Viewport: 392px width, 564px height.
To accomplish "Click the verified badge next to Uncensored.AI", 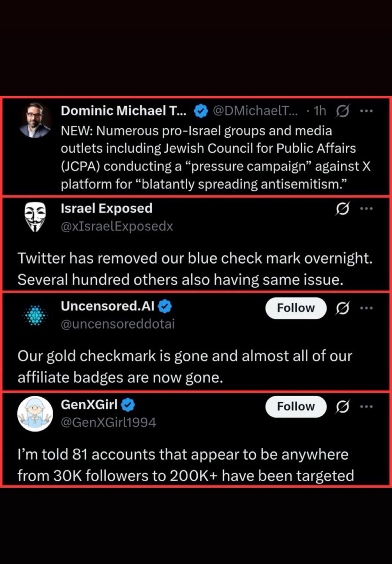I will coord(165,306).
